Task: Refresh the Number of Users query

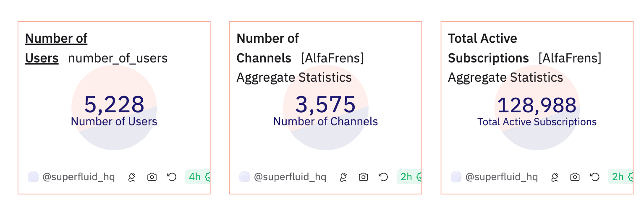Action: click(172, 177)
